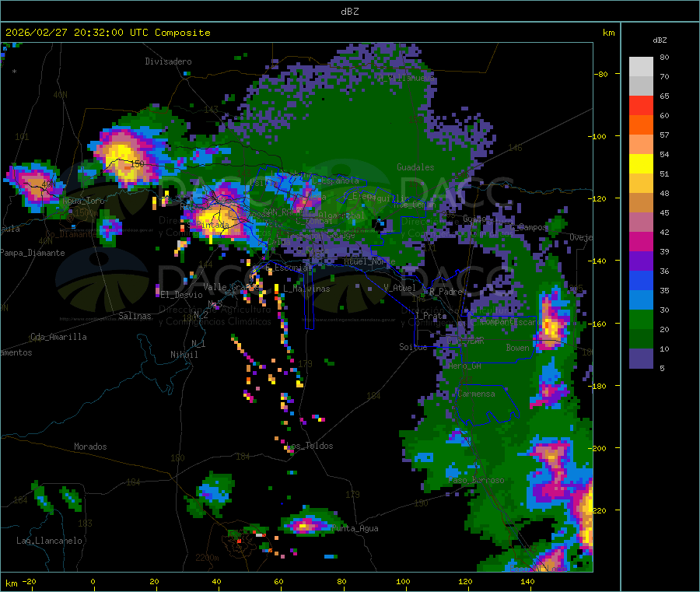Click the legend value 80
Viewport: 700px width, 592px height.
[665, 57]
